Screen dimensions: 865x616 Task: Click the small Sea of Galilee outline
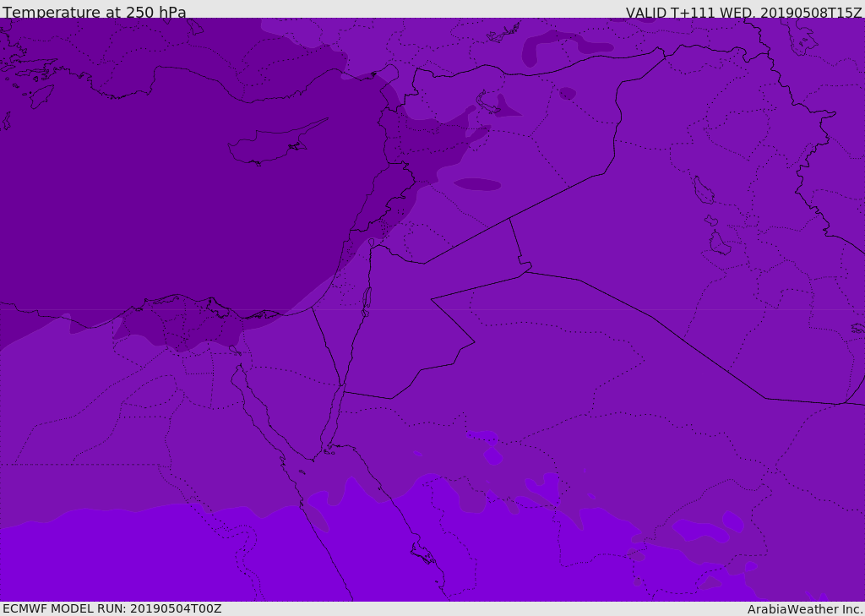(x=371, y=243)
